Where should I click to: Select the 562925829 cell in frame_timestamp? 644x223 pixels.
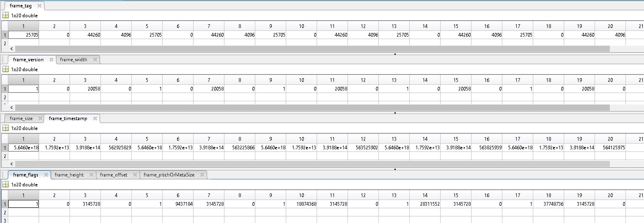(x=116, y=147)
